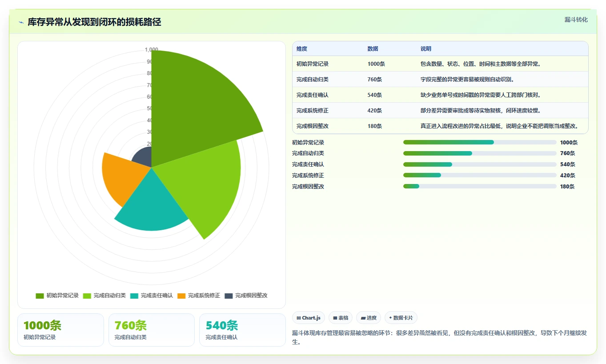Click the light green 完成自动归类 chart segment
The image size is (606, 364).
[x=205, y=187]
